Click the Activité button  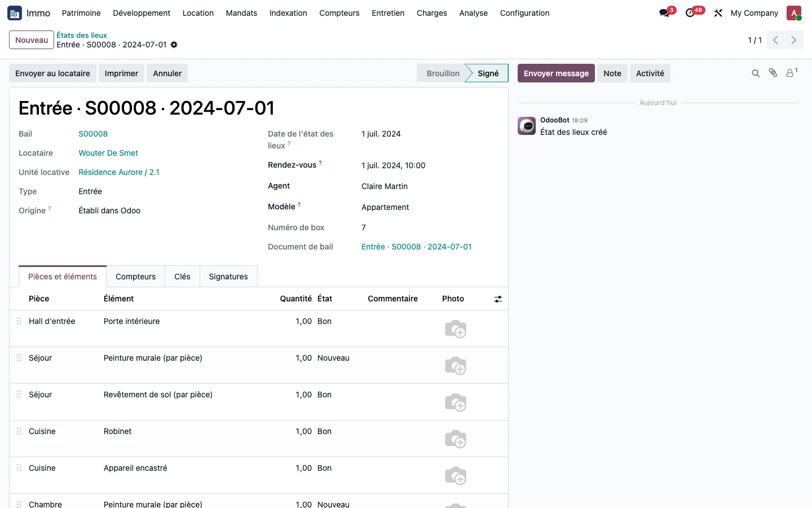[650, 73]
